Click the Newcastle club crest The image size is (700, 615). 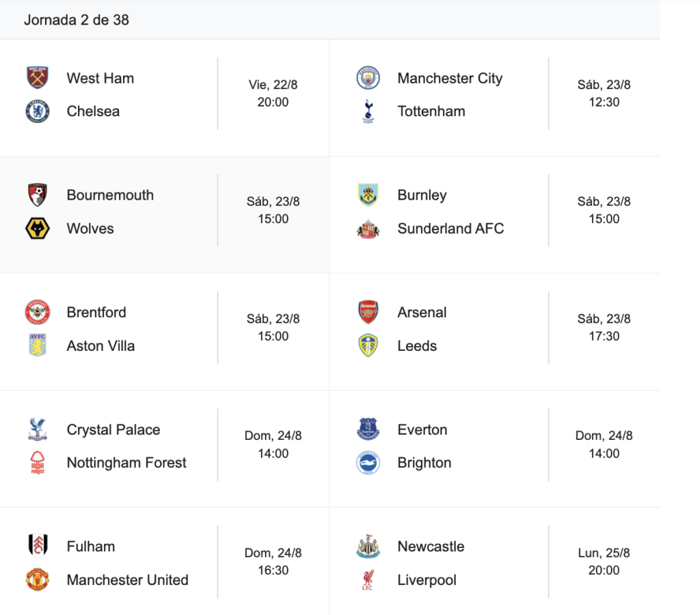click(x=368, y=546)
